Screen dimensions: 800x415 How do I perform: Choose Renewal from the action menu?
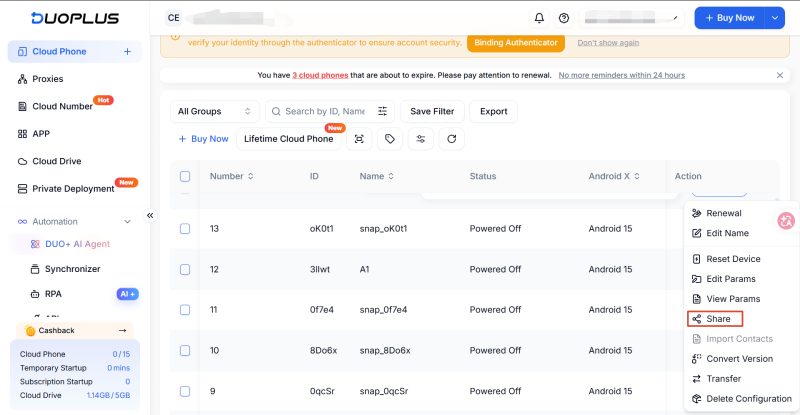click(723, 213)
